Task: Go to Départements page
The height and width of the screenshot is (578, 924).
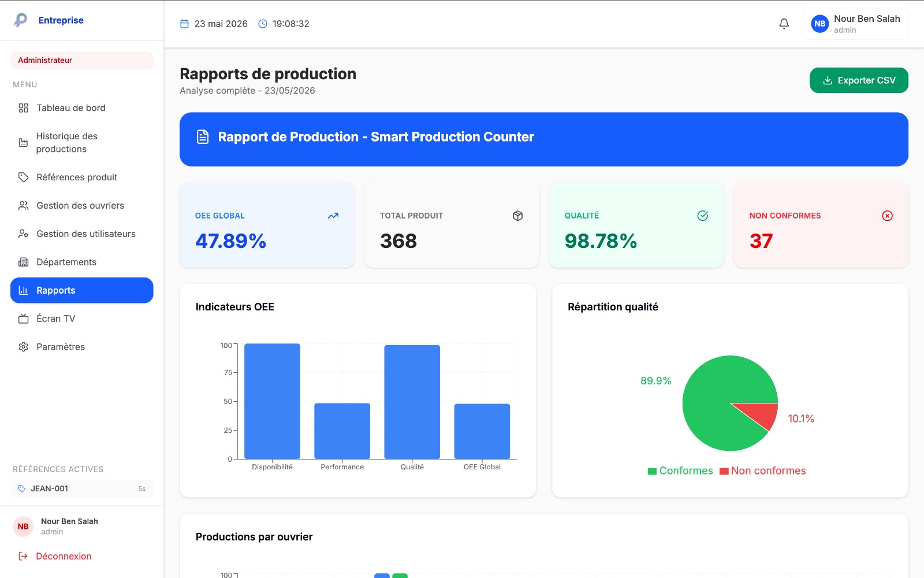Action: click(82, 262)
